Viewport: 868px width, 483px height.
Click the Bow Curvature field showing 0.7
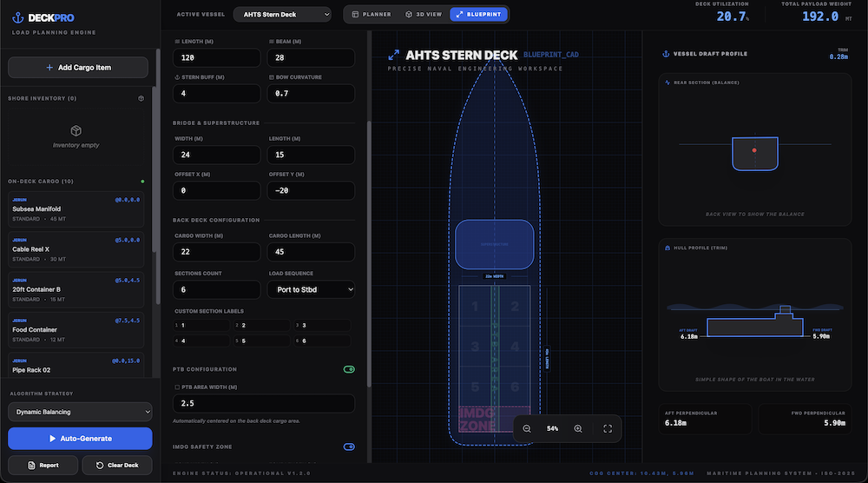[311, 94]
